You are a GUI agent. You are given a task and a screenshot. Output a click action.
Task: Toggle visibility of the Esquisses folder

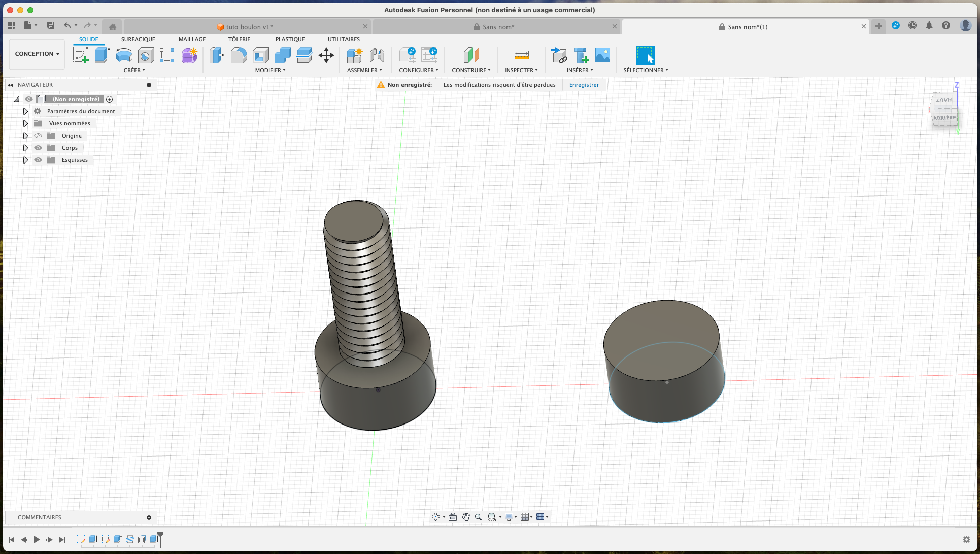coord(38,160)
